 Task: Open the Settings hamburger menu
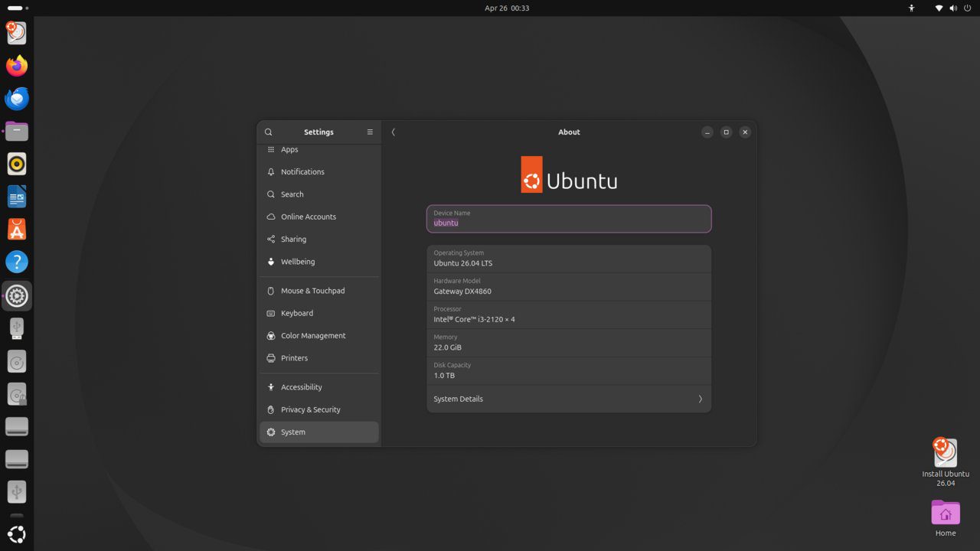point(370,132)
